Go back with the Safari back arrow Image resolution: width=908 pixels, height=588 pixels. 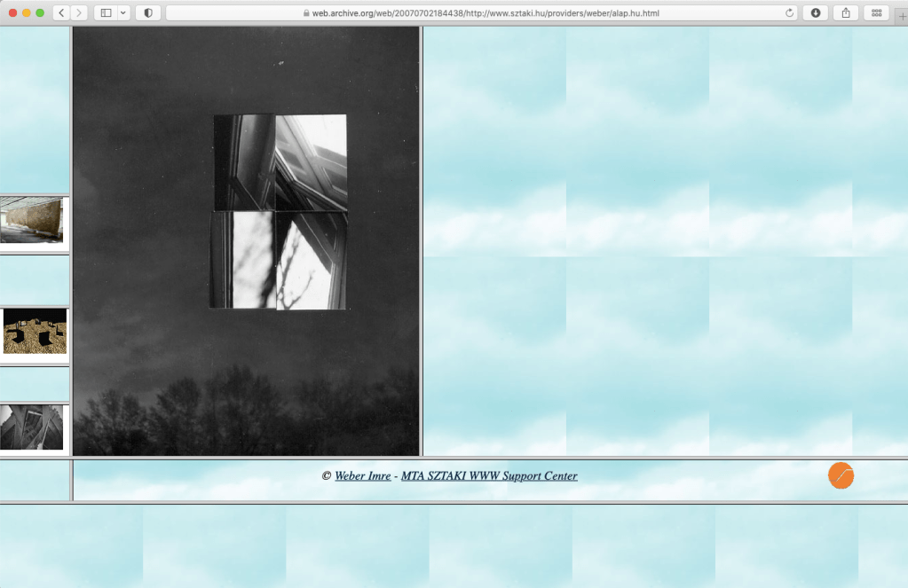(61, 12)
